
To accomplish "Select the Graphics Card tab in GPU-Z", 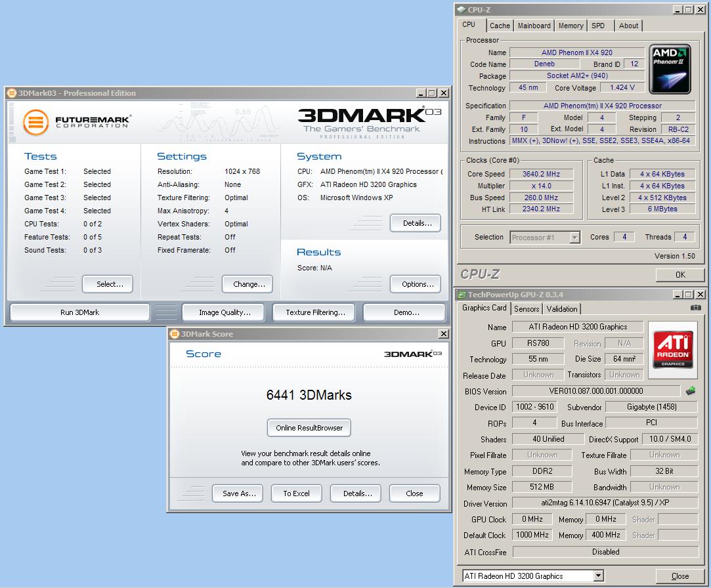I will (x=484, y=308).
